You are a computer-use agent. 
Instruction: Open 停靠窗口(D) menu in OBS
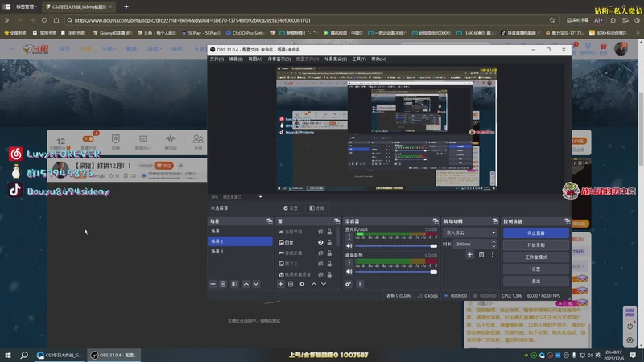[x=279, y=59]
